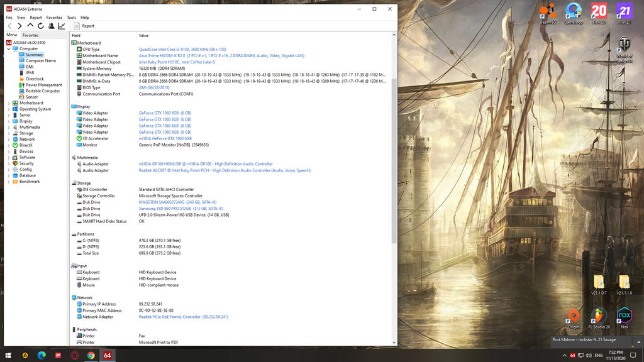Expand the Storage tree node
Image resolution: width=644 pixels, height=362 pixels.
9,133
